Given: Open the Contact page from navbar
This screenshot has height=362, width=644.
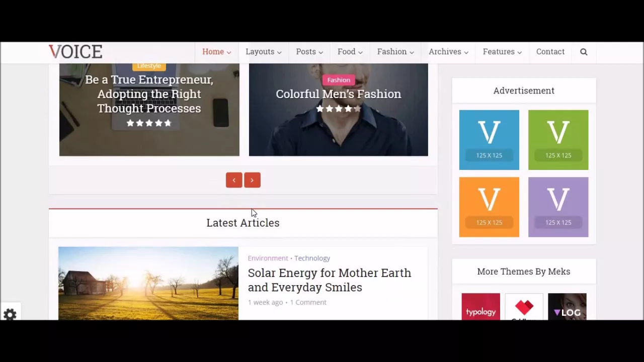Looking at the screenshot, I should pos(550,52).
